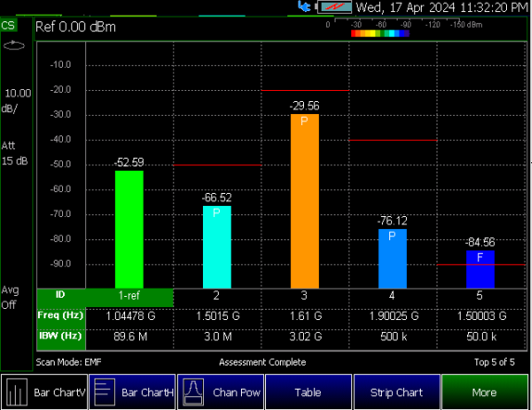Open the More softkey menu
This screenshot has width=532, height=410.
(x=485, y=392)
